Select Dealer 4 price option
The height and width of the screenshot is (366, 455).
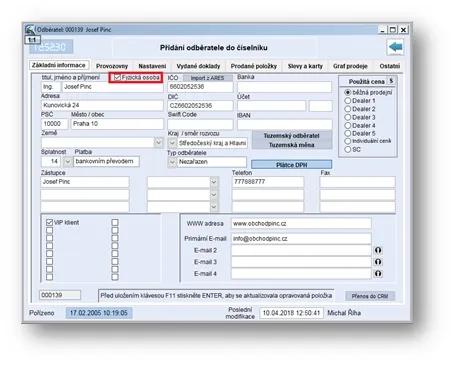[x=348, y=126]
